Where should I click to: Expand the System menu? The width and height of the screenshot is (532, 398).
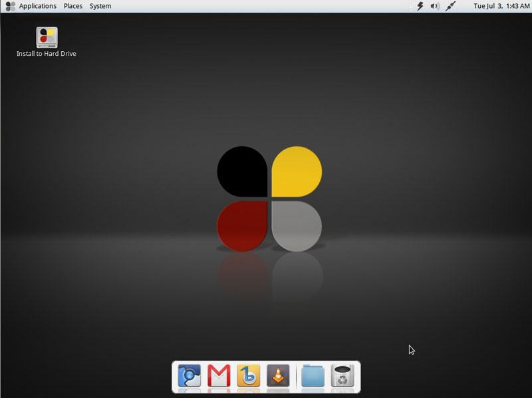(x=100, y=6)
